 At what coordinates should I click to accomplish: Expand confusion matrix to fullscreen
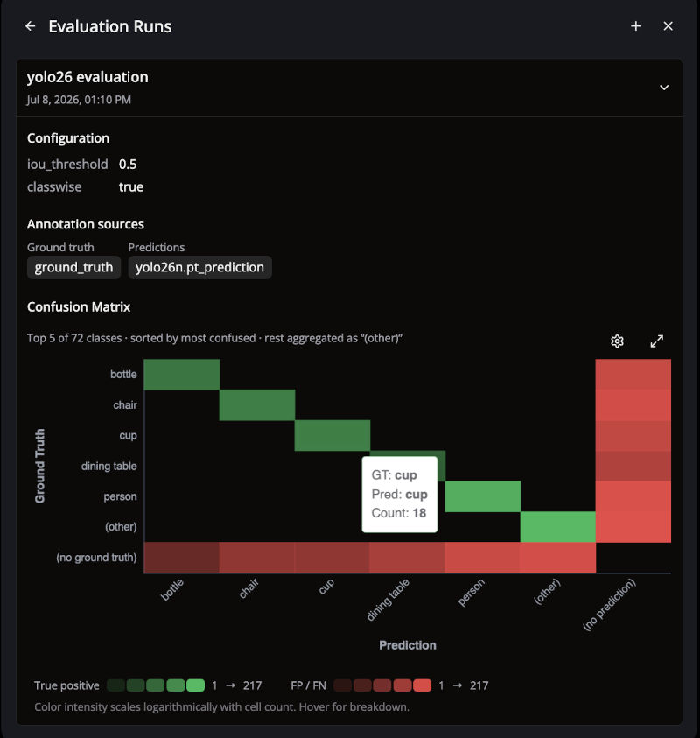(x=657, y=341)
